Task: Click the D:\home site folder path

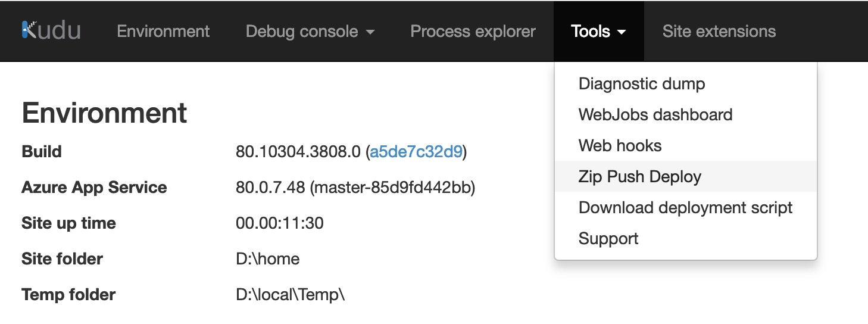Action: [267, 259]
